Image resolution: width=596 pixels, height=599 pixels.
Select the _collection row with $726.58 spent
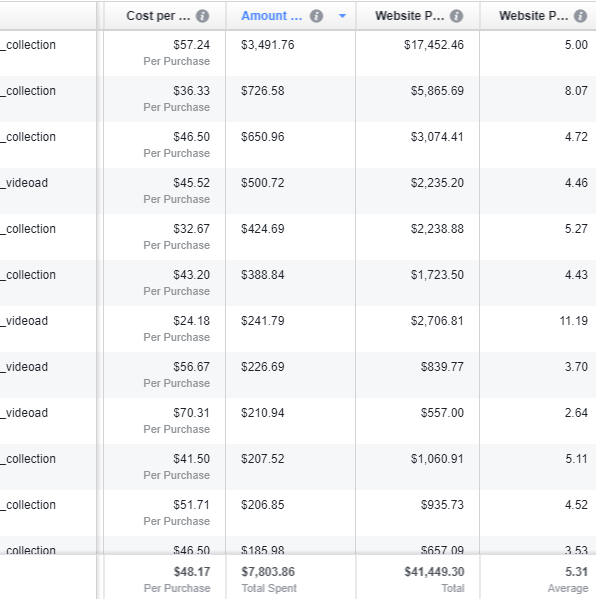point(298,99)
